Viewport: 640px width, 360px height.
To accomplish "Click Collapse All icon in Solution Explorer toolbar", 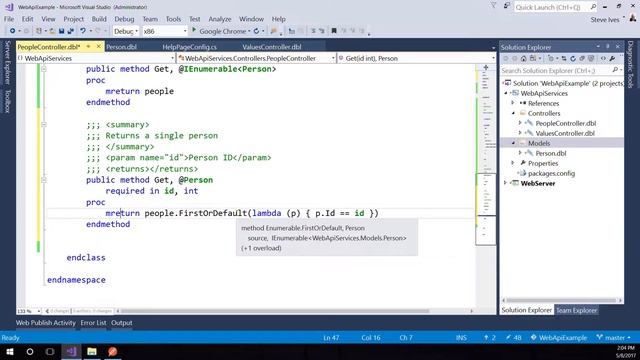I will [x=582, y=58].
